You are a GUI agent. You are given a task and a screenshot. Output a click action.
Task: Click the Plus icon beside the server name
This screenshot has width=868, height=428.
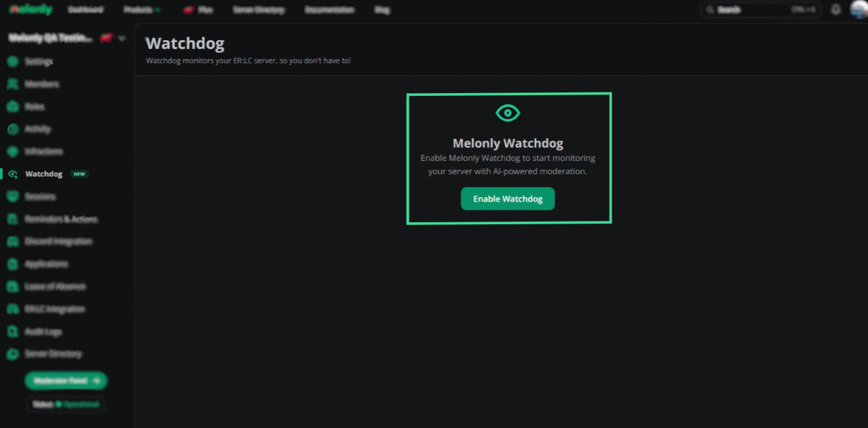pos(107,38)
